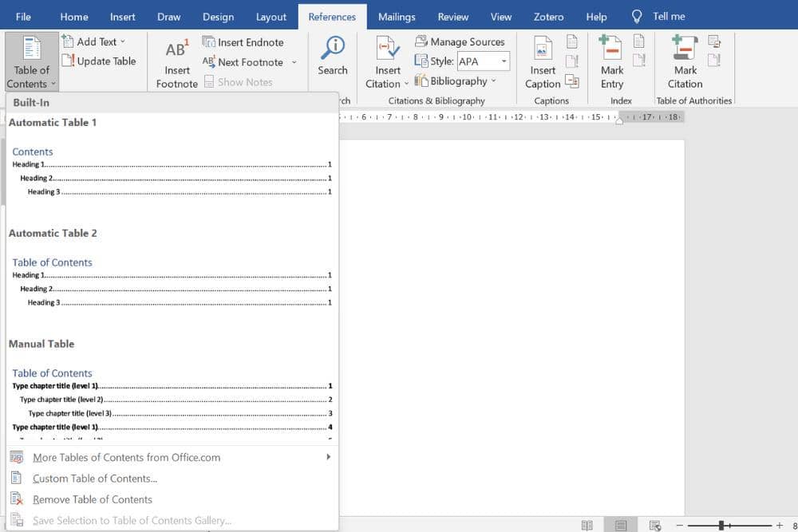Click the zoom slider in status bar

721,526
